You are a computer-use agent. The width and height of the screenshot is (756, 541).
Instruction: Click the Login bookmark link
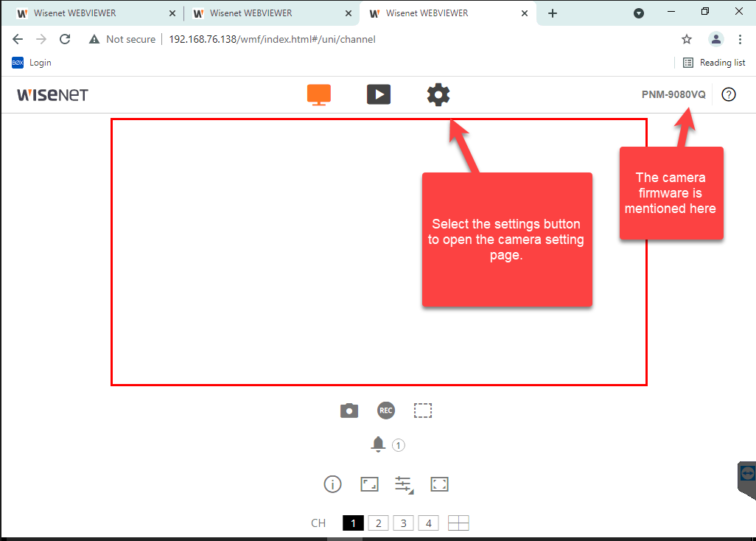pos(32,63)
